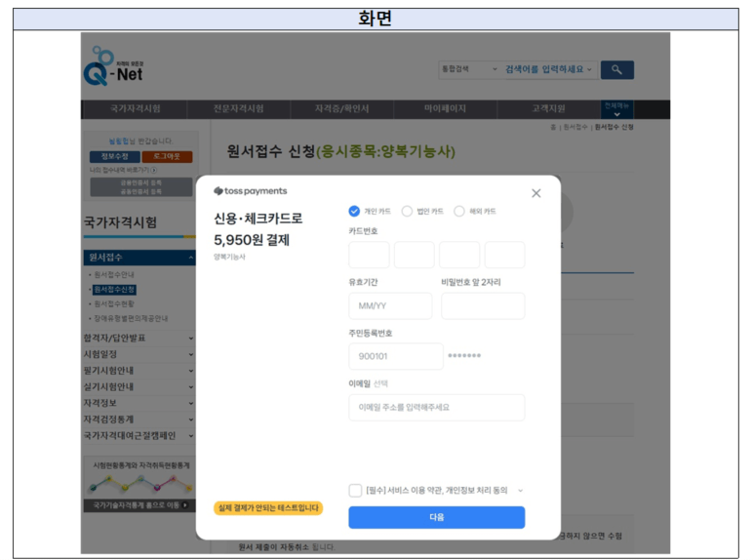Open 원서접수안내 sidebar link

tap(114, 275)
